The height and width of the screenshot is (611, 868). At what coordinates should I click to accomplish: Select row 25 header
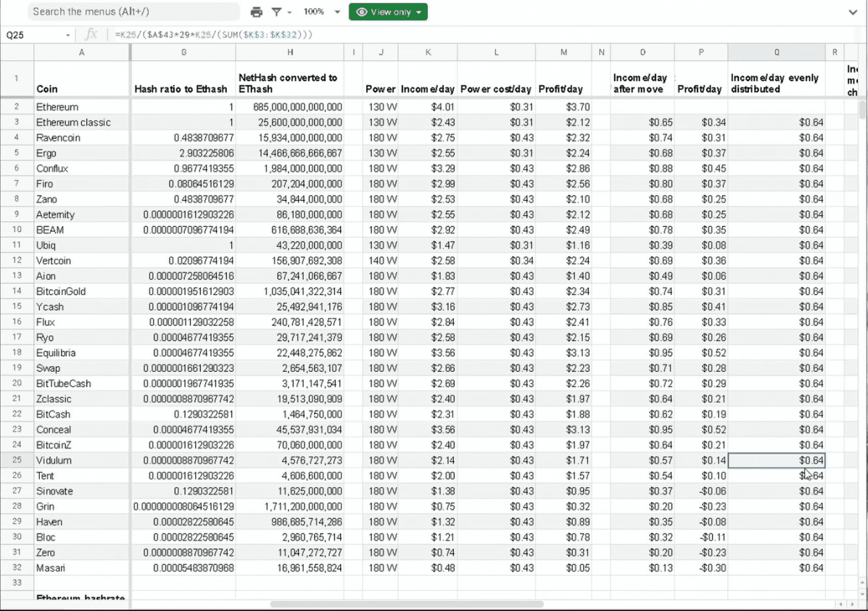pos(17,460)
